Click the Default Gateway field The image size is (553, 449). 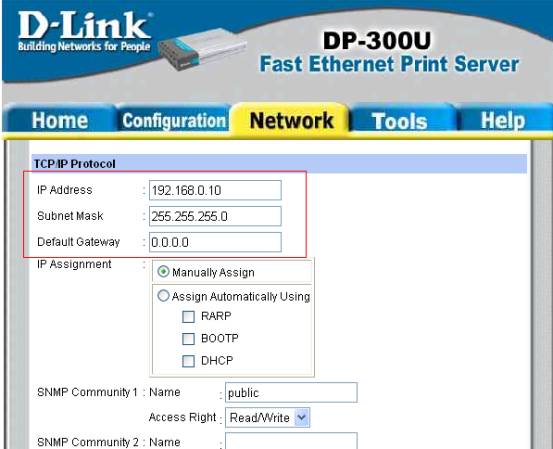click(215, 242)
